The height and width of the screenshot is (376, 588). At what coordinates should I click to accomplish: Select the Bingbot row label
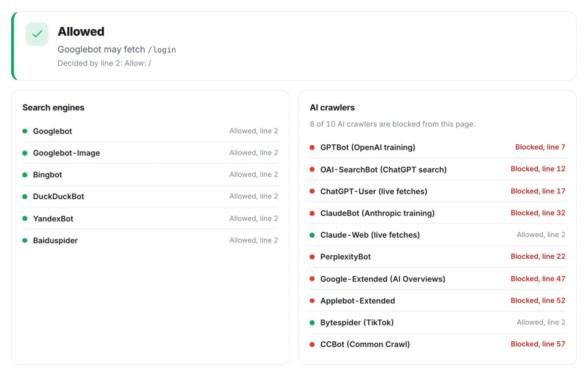coord(47,175)
